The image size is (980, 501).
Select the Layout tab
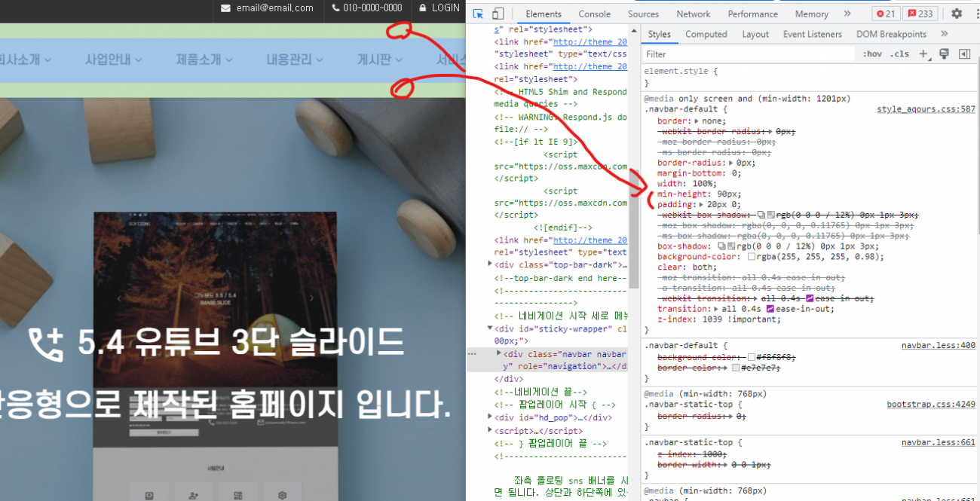755,34
